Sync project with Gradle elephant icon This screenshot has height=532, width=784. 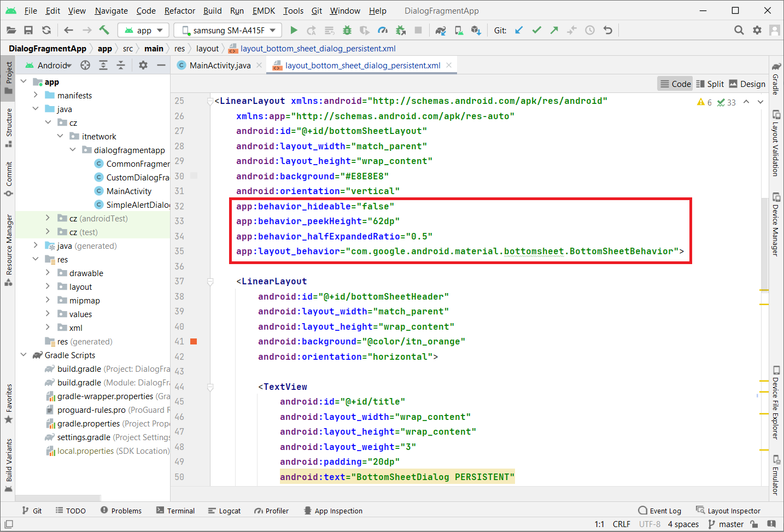point(441,30)
